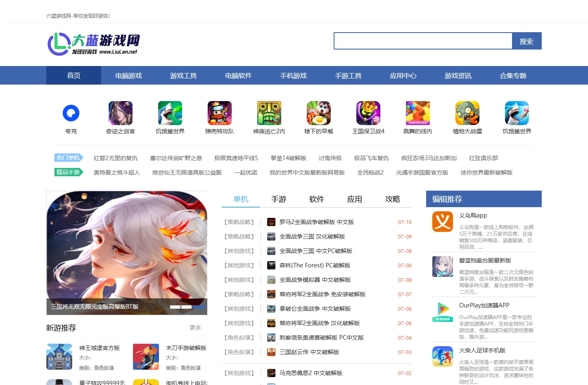Open the 合集专题 navigation menu
588x385 pixels.
point(513,76)
